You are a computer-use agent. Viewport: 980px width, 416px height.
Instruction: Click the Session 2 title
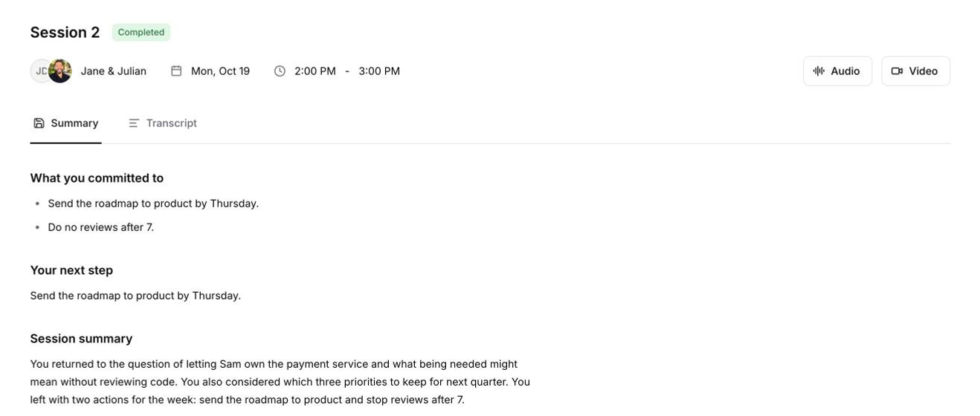[65, 33]
